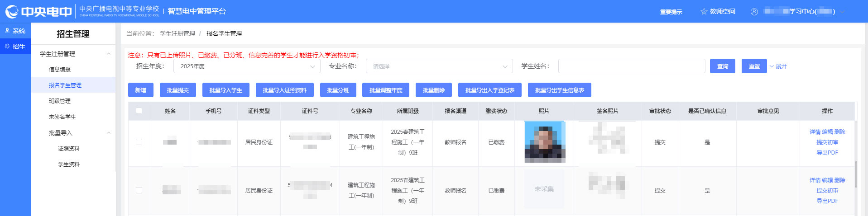Open the 系统 sidebar section
The width and height of the screenshot is (868, 216).
click(15, 31)
